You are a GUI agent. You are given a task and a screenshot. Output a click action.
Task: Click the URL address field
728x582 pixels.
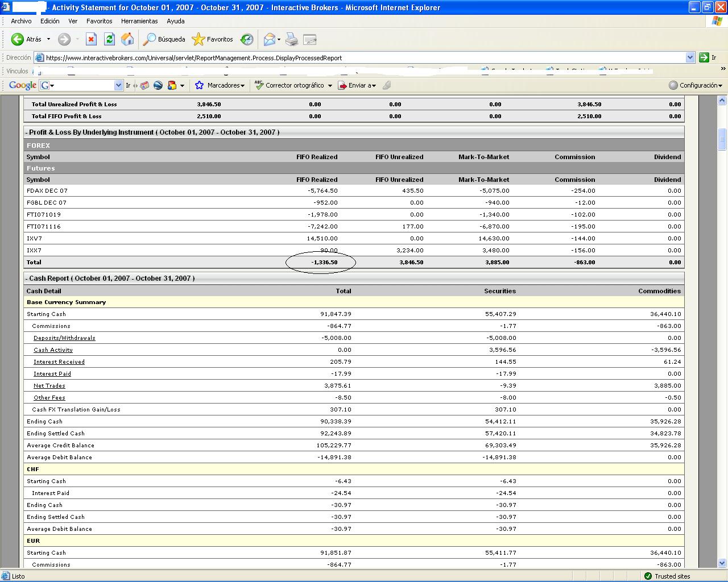[x=364, y=57]
